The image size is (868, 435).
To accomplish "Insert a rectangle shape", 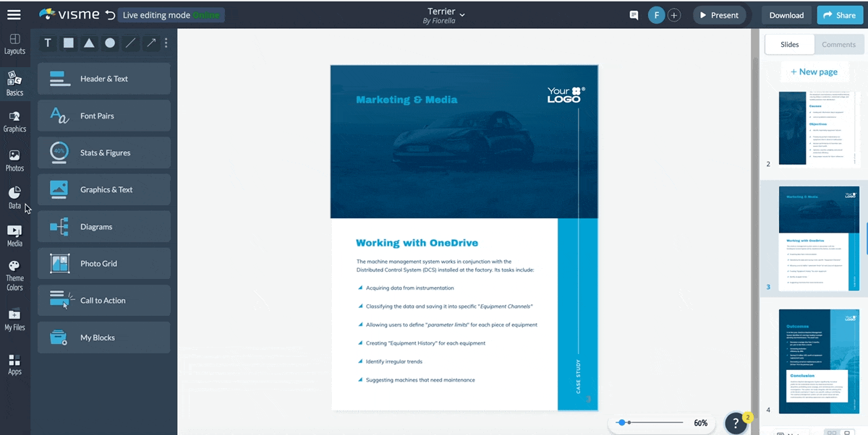I will click(x=68, y=43).
